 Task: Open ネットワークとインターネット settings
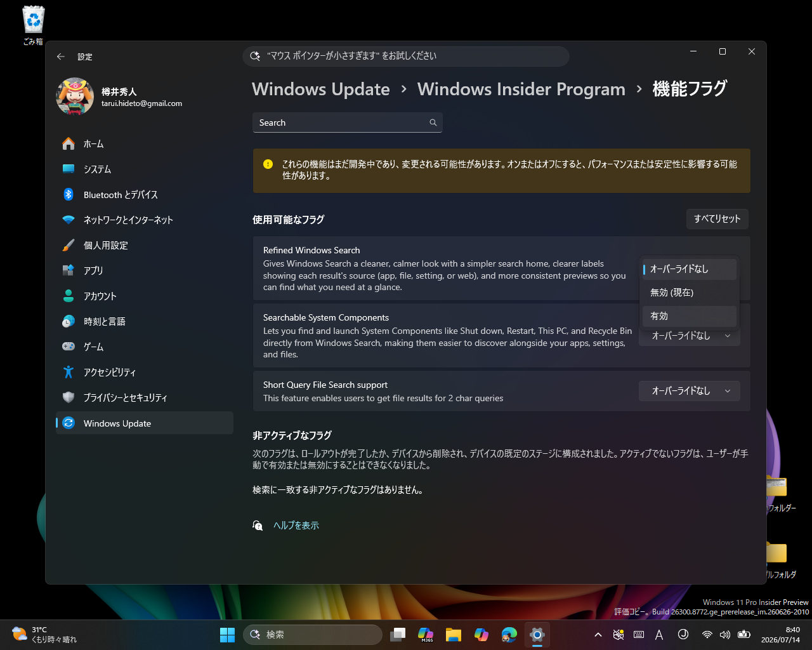coord(145,220)
